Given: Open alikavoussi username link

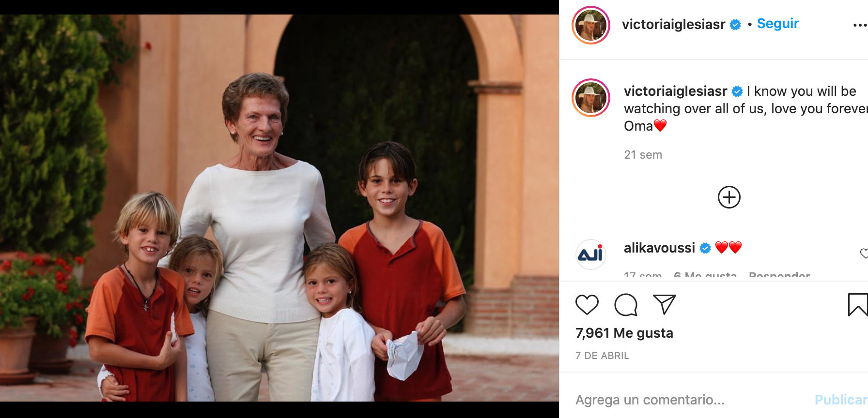Looking at the screenshot, I should pos(659,248).
